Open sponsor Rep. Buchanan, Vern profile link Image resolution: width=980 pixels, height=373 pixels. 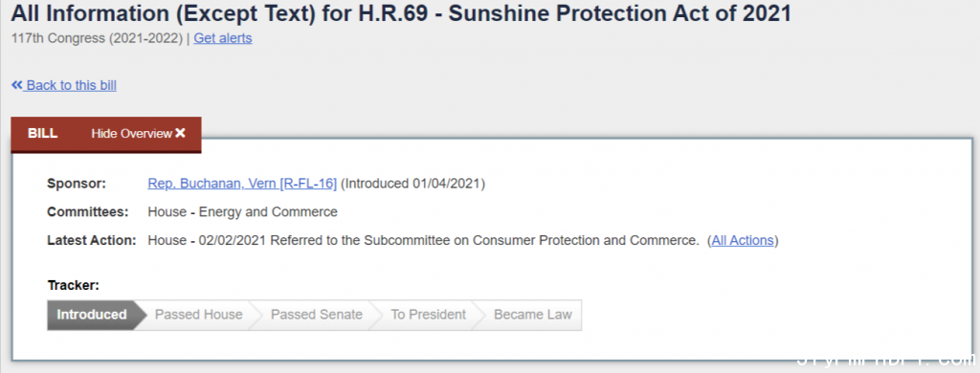coord(242,184)
